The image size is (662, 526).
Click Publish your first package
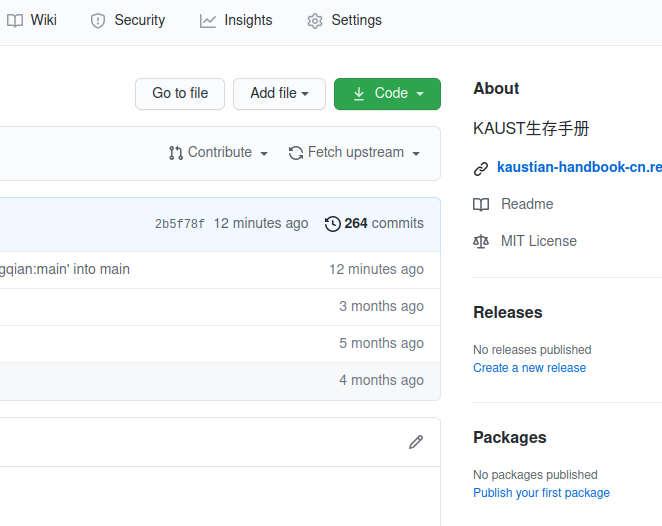[x=541, y=493]
